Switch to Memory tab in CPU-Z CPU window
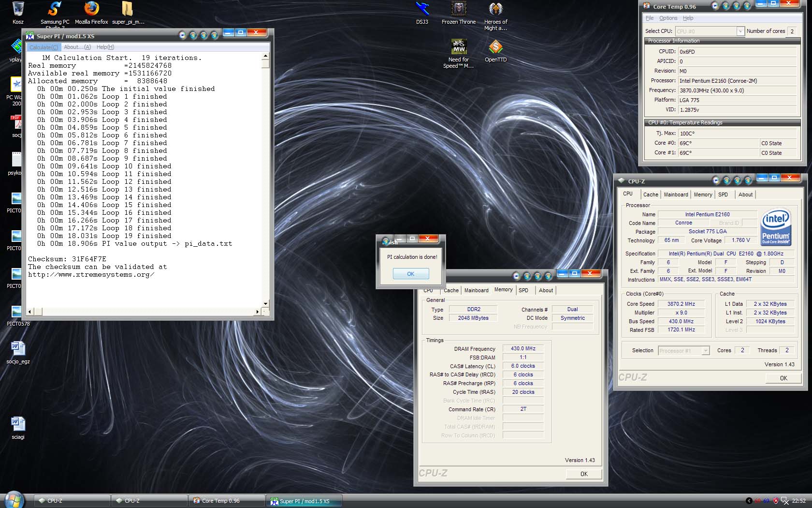Image resolution: width=812 pixels, height=508 pixels. pos(703,194)
